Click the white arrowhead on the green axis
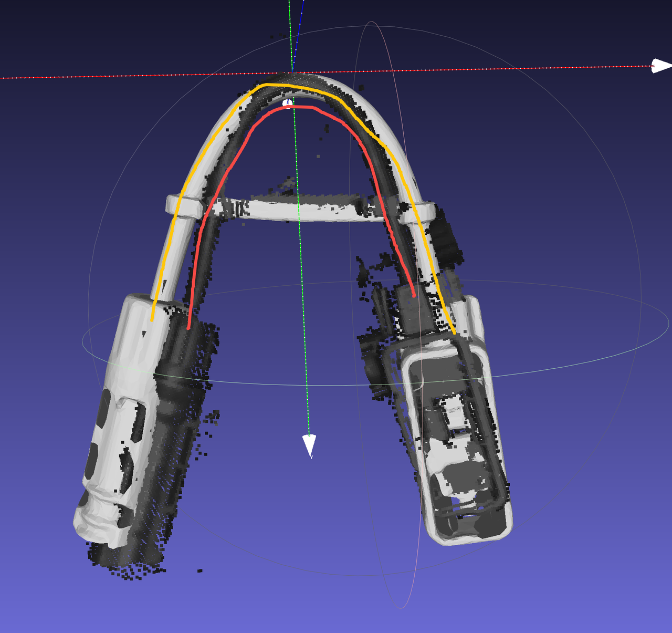 click(309, 445)
